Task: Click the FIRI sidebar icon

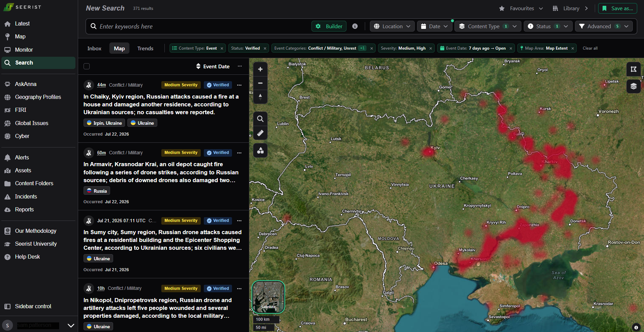Action: pyautogui.click(x=7, y=110)
